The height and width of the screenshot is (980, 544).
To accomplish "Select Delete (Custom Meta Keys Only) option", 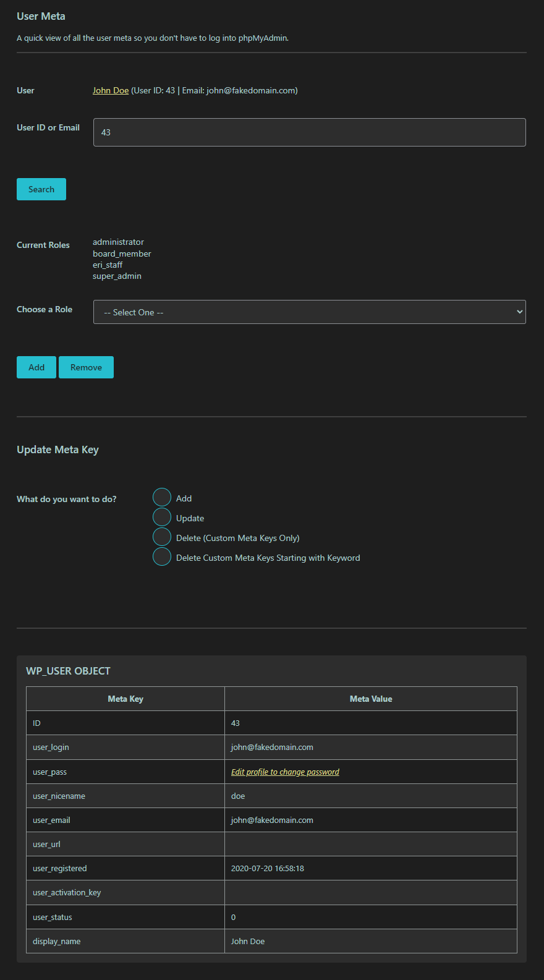I will coord(162,537).
